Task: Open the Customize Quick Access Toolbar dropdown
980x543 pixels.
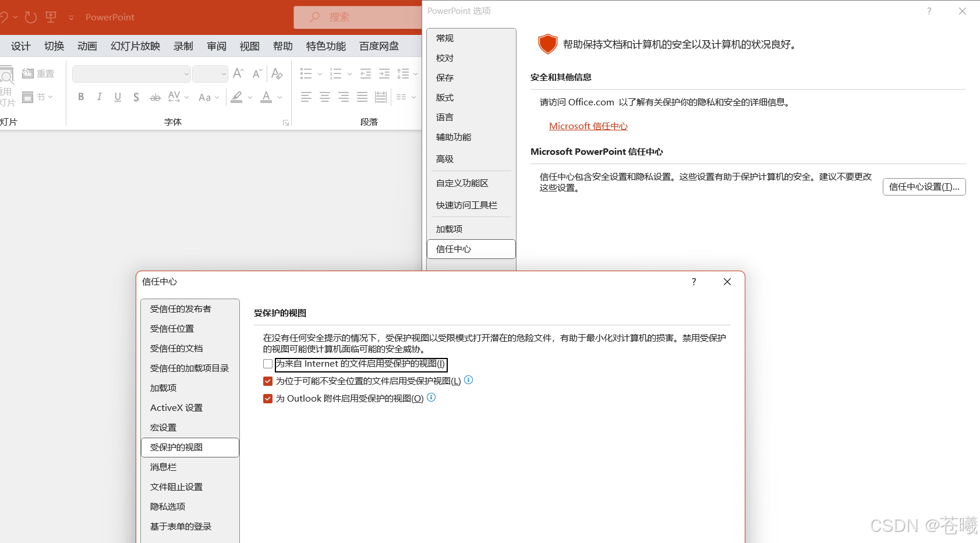Action: 71,17
